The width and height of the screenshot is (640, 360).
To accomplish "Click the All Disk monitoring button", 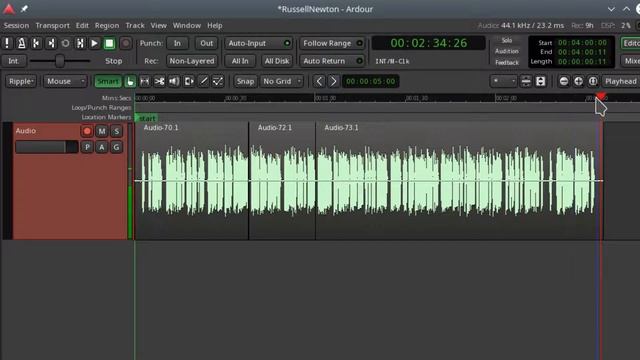I will (277, 61).
